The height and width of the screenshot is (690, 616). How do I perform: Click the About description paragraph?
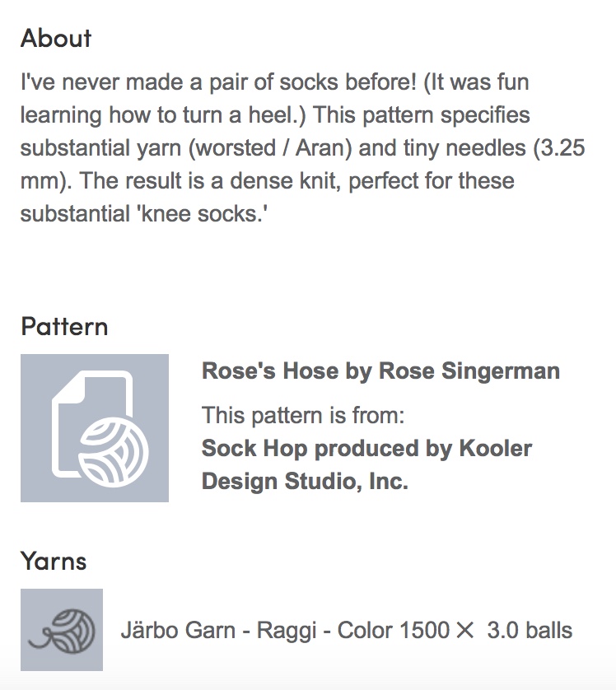pos(303,148)
